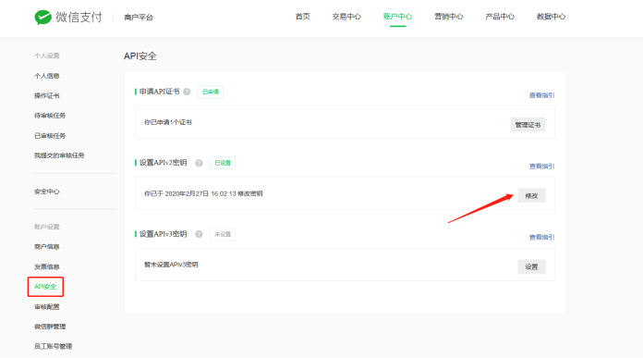Click the 商户平台 header text
The image size is (644, 358).
tap(139, 18)
